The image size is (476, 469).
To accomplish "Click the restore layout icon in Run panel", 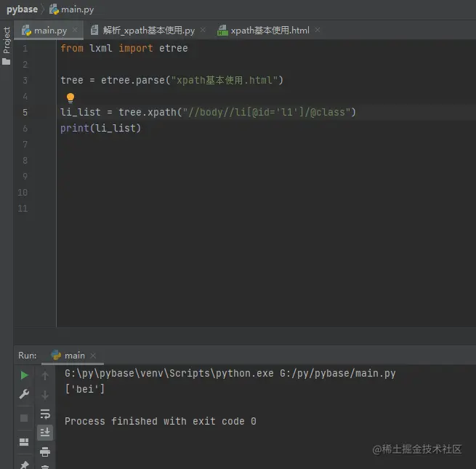I will pyautogui.click(x=24, y=442).
